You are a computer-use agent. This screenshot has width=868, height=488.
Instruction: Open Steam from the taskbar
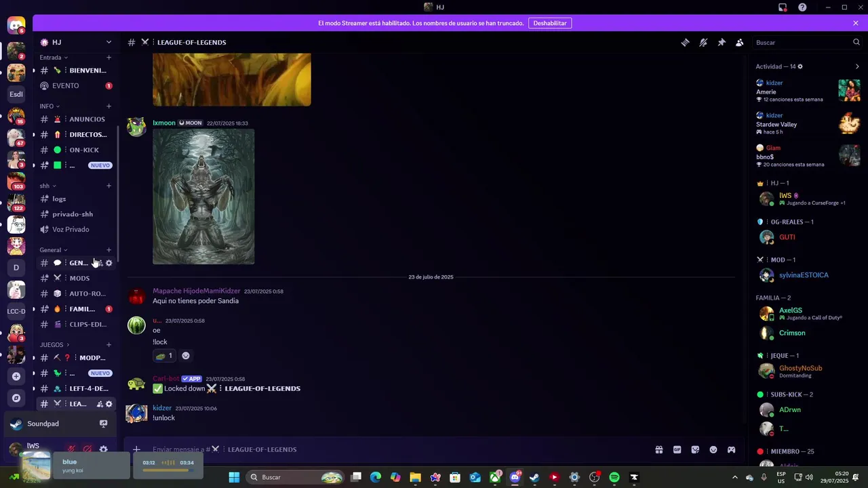[x=534, y=477]
